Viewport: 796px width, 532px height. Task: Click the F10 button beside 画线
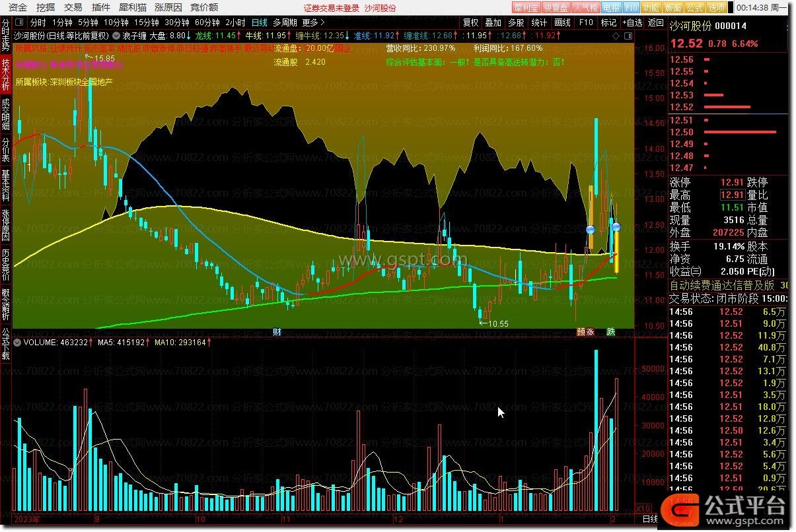click(x=586, y=22)
